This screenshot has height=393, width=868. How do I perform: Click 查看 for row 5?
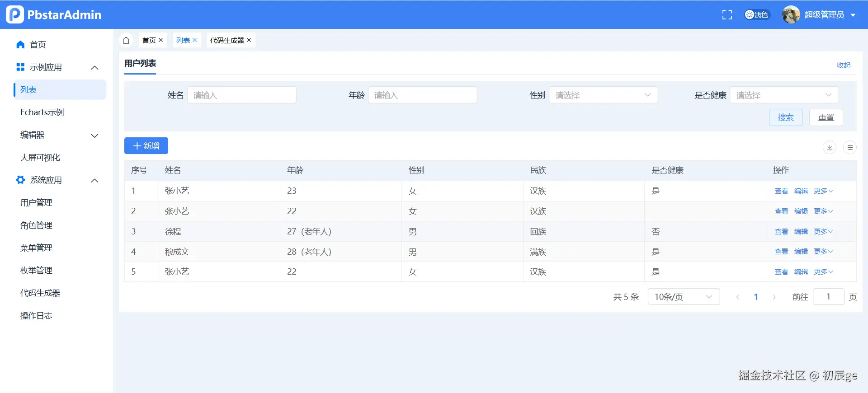781,271
